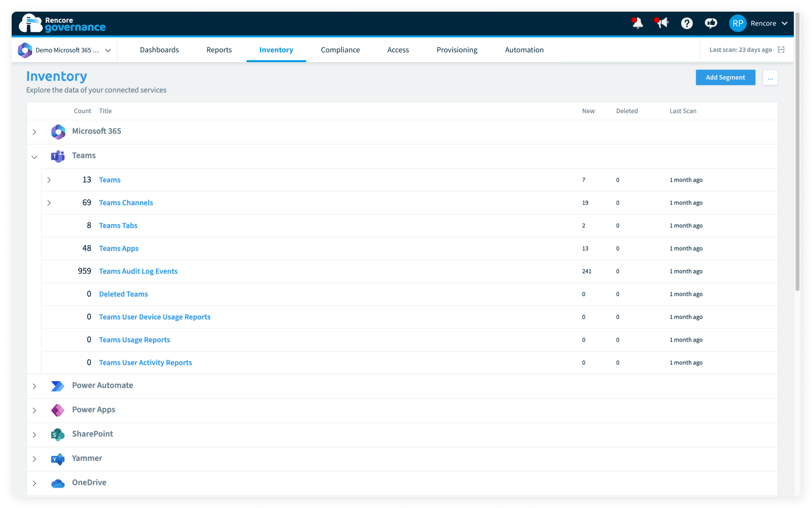Screen dimensions: 812x508
Task: Expand the 69 Teams Channels row
Action: coord(49,202)
